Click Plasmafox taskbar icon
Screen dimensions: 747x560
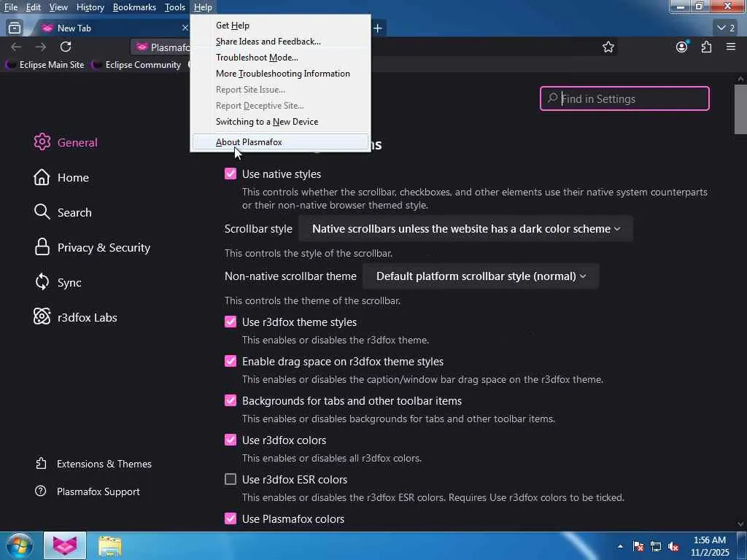pos(65,545)
